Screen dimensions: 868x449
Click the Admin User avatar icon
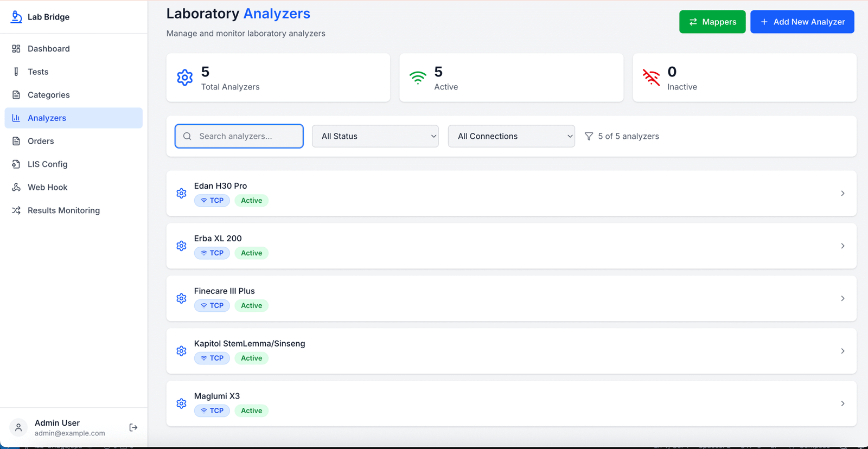tap(18, 428)
